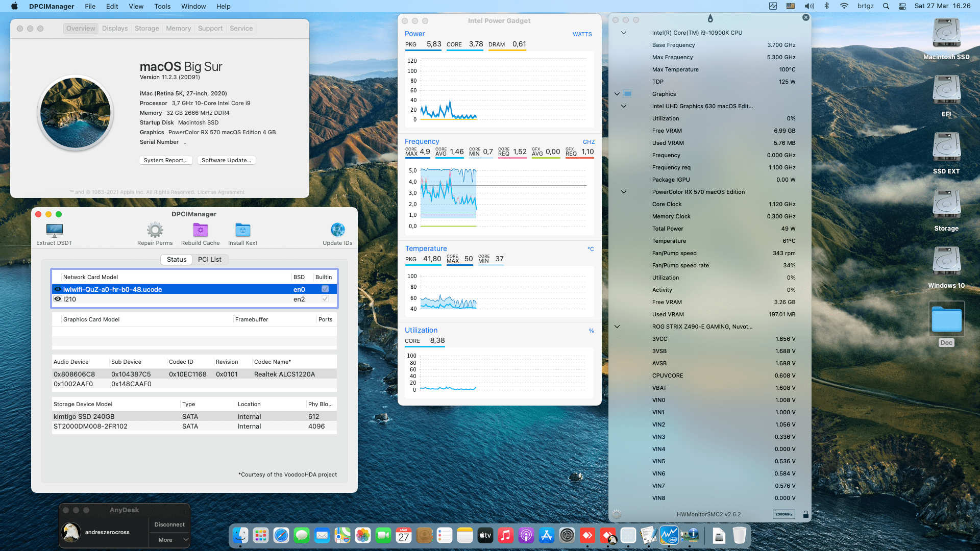Collapse Intel UHD Graphics 630 group
980x551 pixels.
[623, 106]
